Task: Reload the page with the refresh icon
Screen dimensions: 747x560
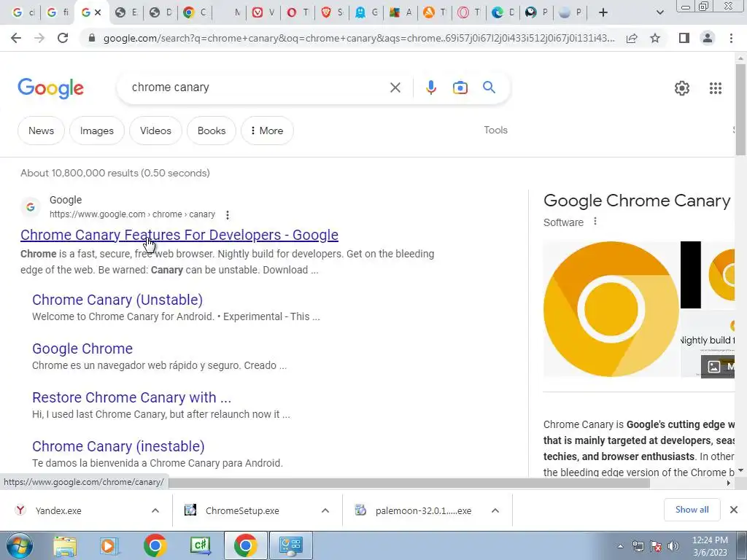Action: click(63, 38)
